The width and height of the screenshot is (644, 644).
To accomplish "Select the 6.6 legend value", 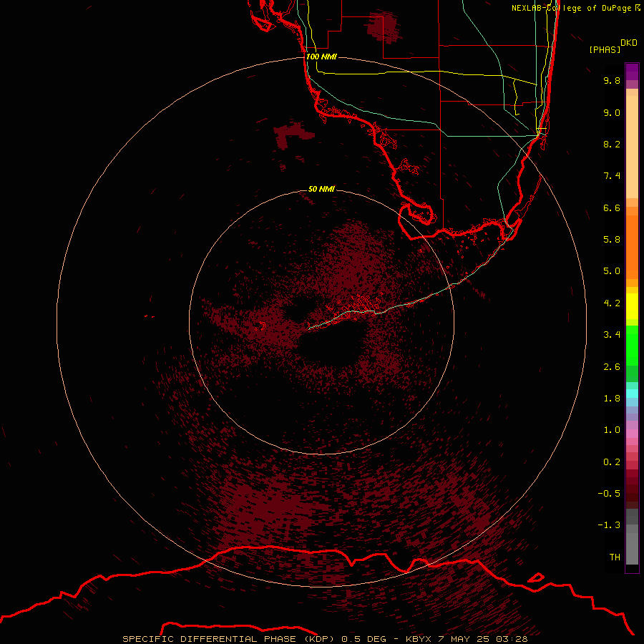I will click(x=612, y=208).
